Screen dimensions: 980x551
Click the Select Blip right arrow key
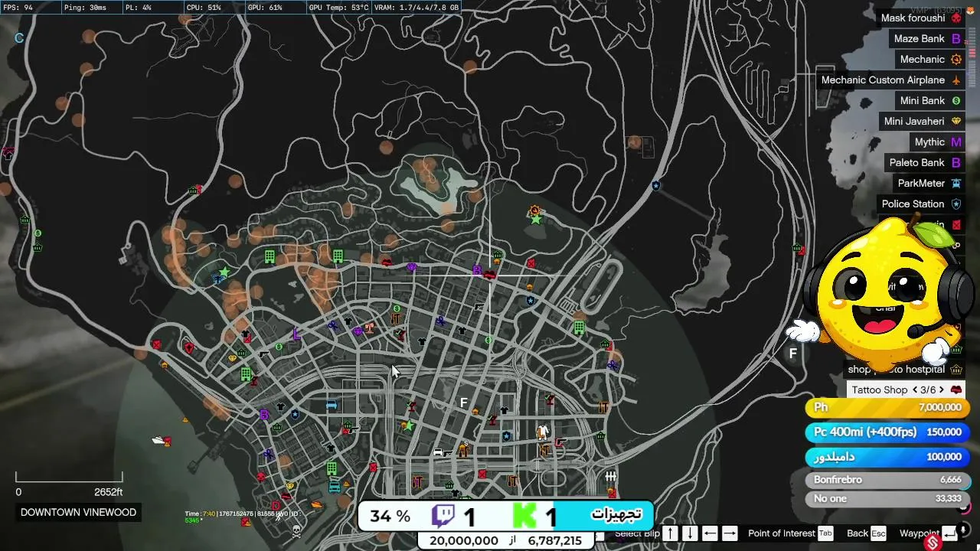click(730, 533)
